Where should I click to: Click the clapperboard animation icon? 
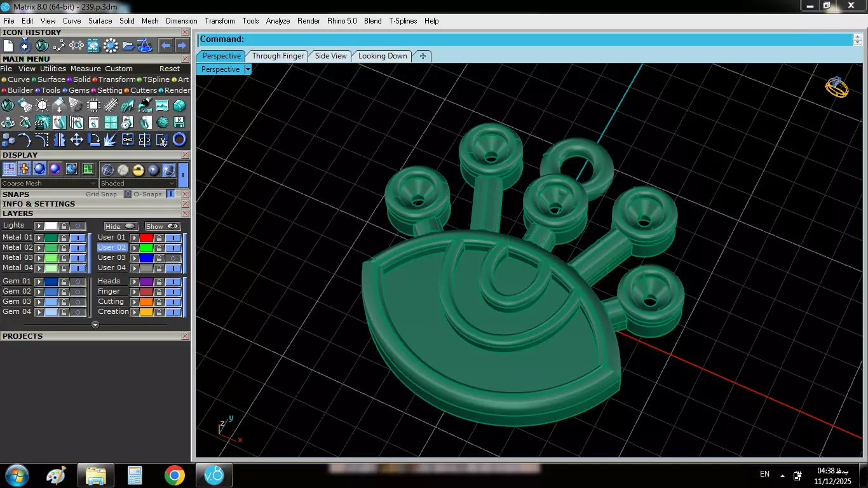pyautogui.click(x=43, y=122)
